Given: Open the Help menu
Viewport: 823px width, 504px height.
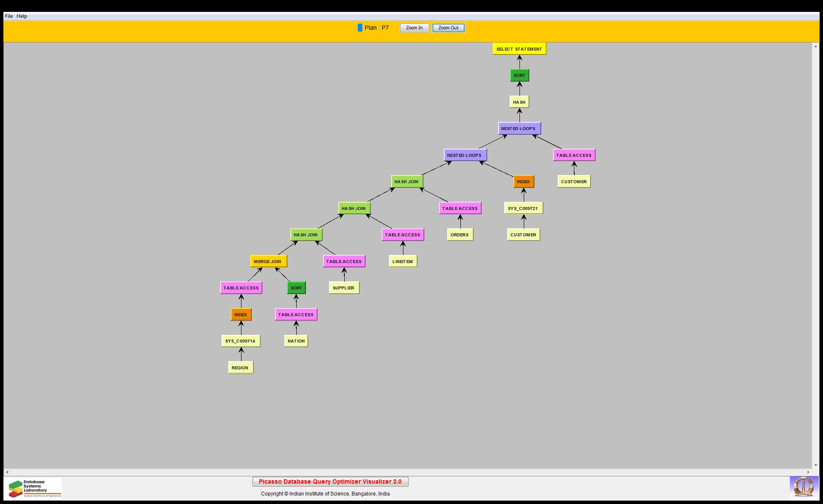Looking at the screenshot, I should click(22, 16).
